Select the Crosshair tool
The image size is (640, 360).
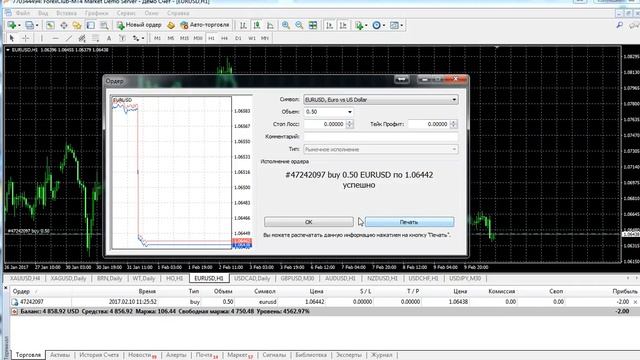(x=25, y=38)
